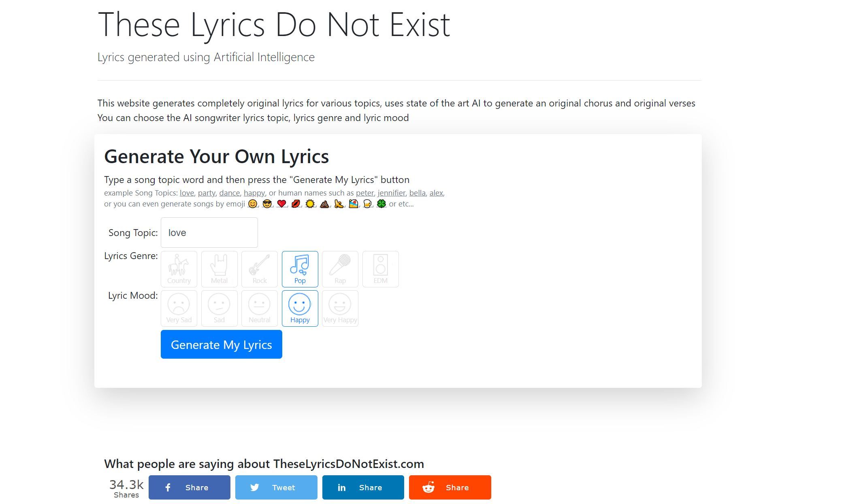The image size is (846, 504).
Task: Click inside the Song Topic text field
Action: [209, 232]
